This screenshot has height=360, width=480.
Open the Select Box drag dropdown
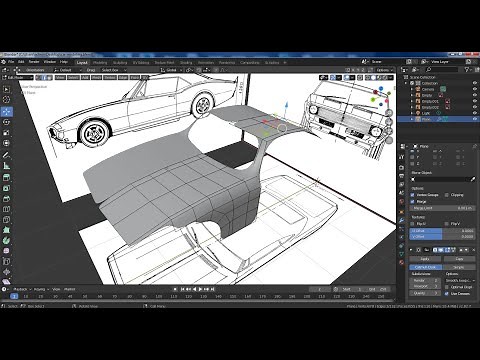pos(113,70)
